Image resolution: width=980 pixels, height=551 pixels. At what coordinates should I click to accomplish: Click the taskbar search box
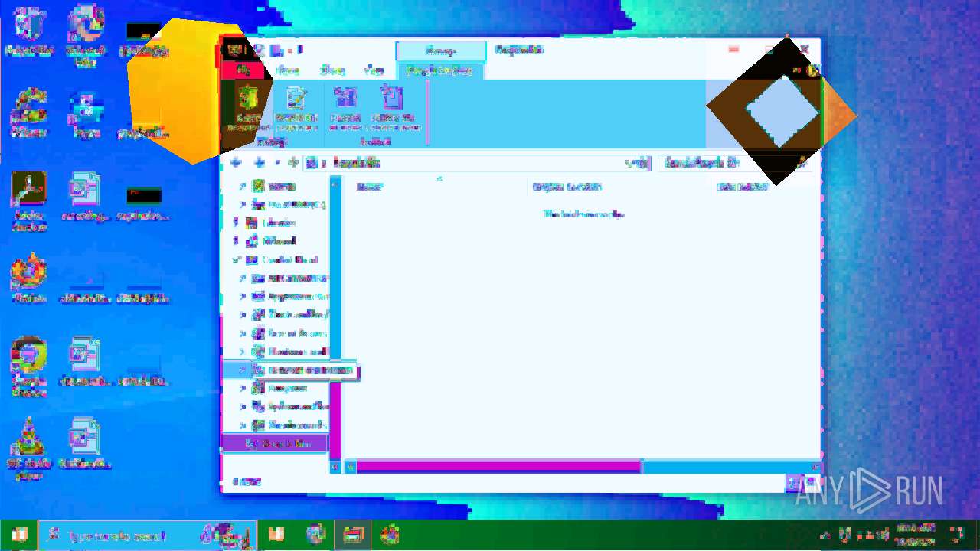click(146, 535)
